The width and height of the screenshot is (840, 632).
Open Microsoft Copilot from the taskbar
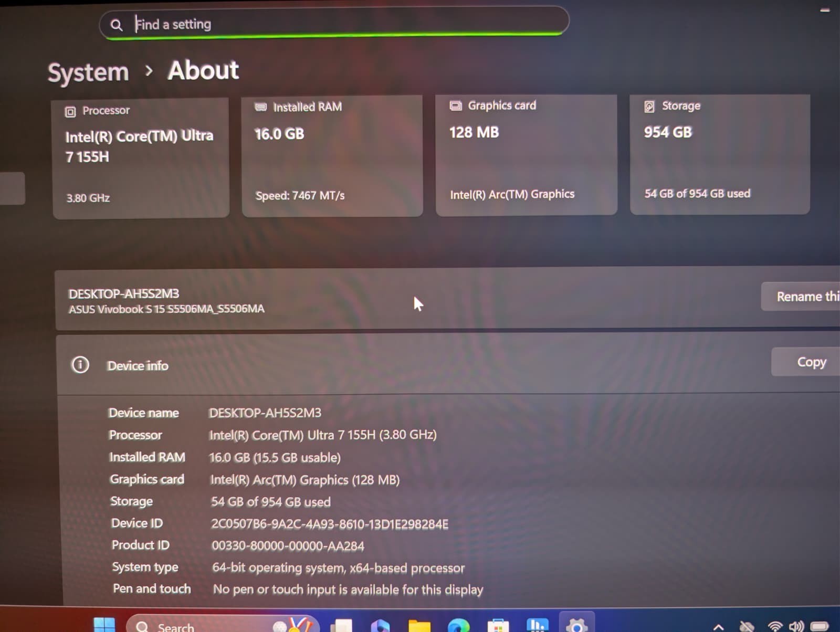click(x=380, y=626)
